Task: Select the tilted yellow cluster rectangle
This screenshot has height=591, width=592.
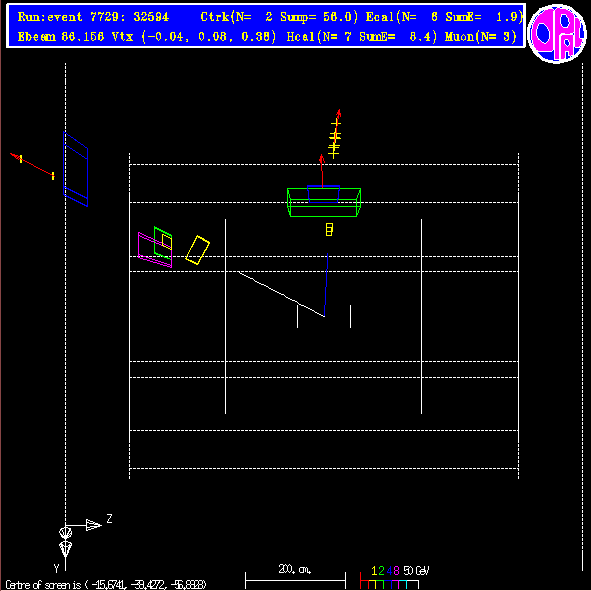Action: (197, 250)
